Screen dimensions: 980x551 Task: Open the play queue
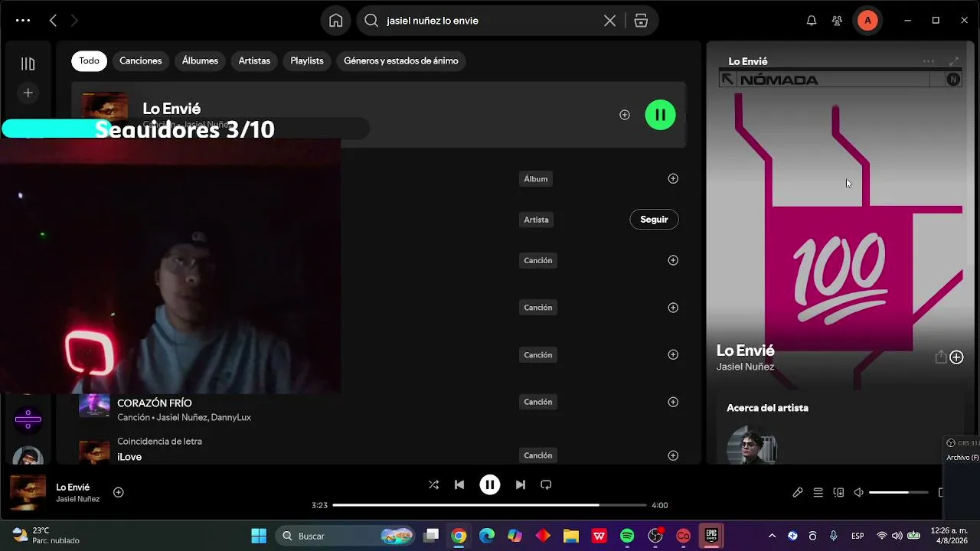click(x=818, y=492)
